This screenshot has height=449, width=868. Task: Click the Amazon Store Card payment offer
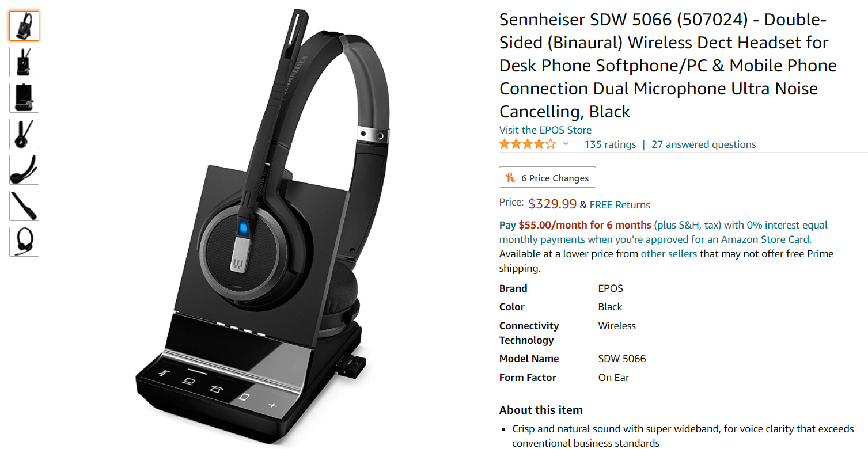(664, 232)
